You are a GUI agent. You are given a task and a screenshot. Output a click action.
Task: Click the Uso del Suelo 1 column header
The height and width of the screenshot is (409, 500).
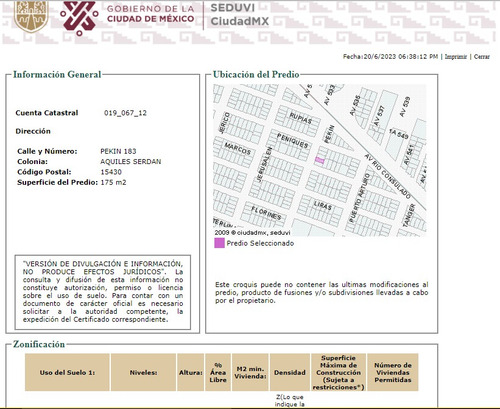67,372
